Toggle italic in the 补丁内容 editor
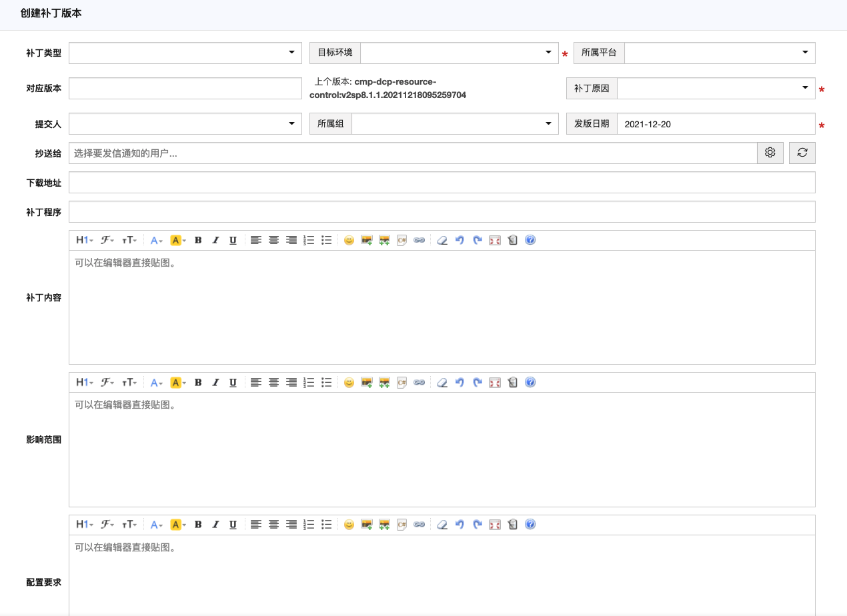The height and width of the screenshot is (616, 847). pyautogui.click(x=215, y=240)
